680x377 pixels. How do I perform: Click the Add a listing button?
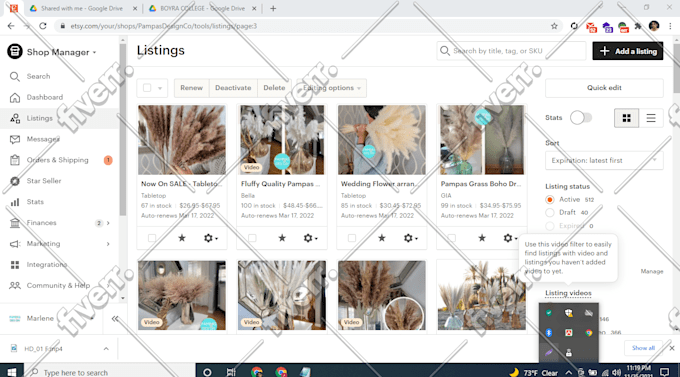tap(628, 51)
